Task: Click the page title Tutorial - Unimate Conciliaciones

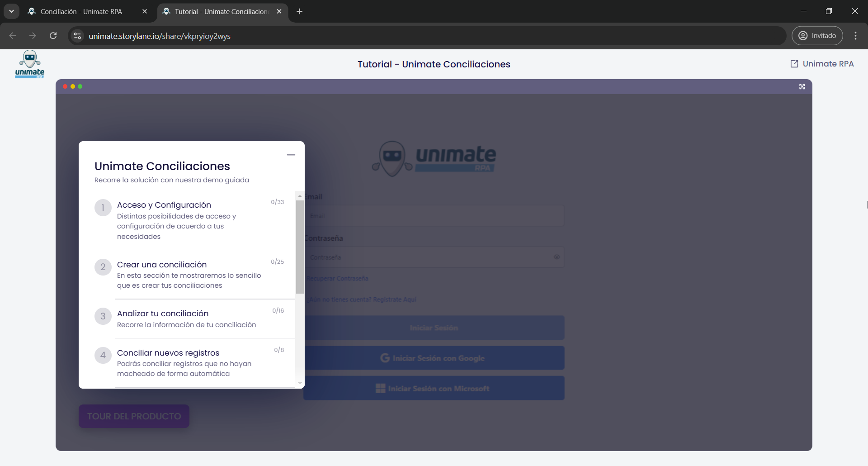Action: (x=434, y=64)
